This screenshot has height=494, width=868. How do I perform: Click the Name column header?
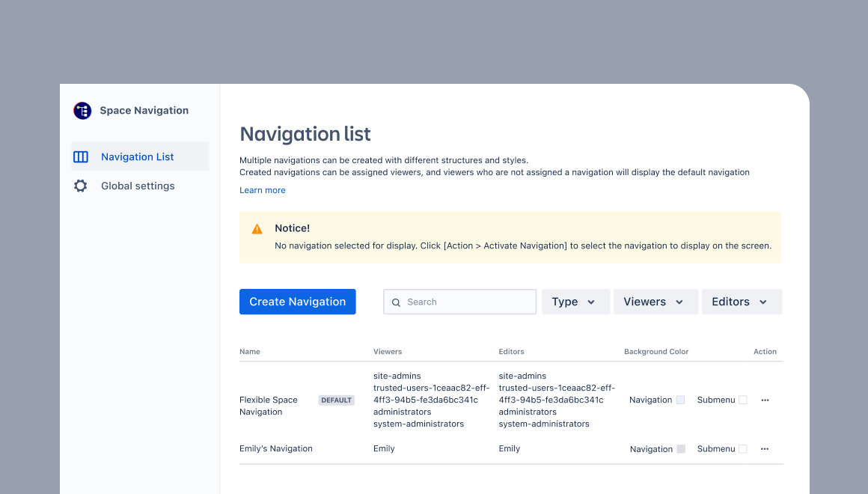tap(250, 352)
